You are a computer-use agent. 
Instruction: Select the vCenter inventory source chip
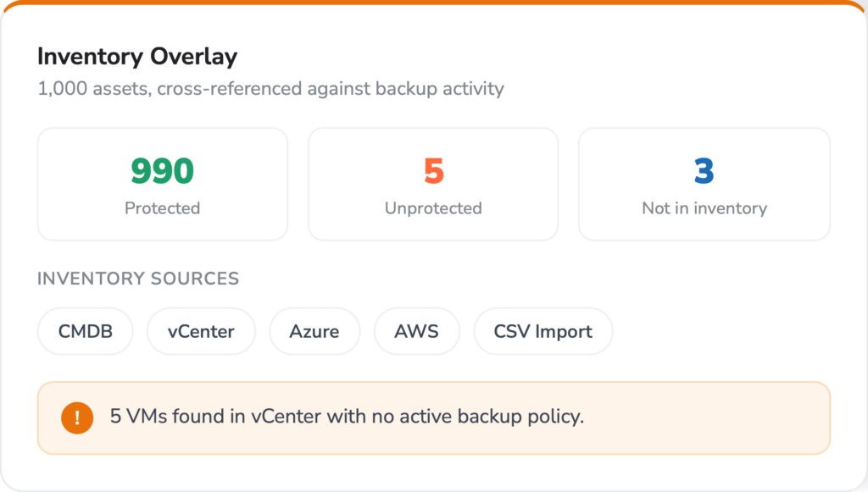coord(201,331)
